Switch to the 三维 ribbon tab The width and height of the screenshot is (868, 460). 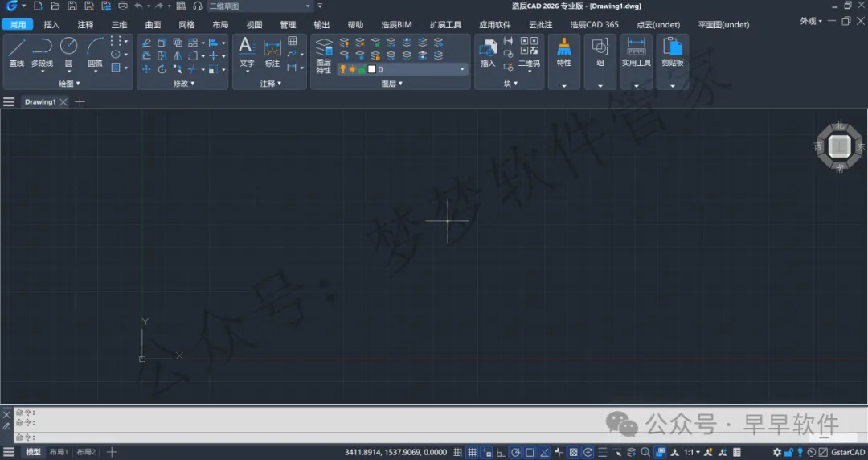pos(119,25)
